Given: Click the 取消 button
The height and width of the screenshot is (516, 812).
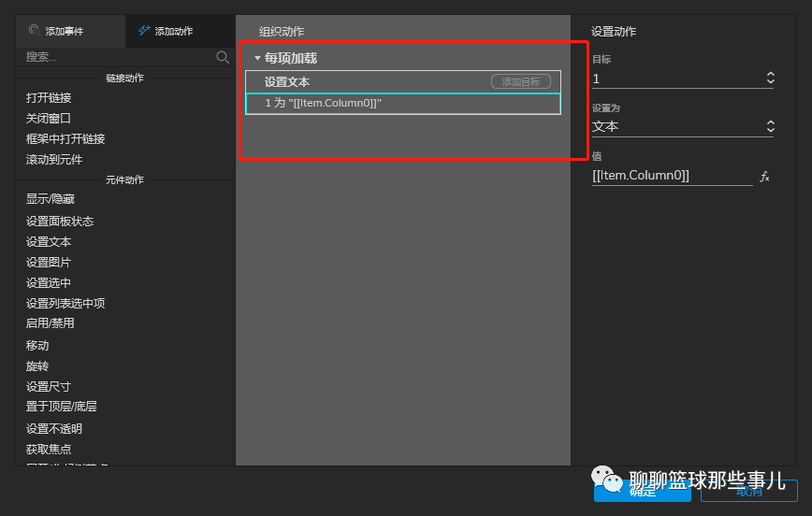Looking at the screenshot, I should tap(748, 491).
